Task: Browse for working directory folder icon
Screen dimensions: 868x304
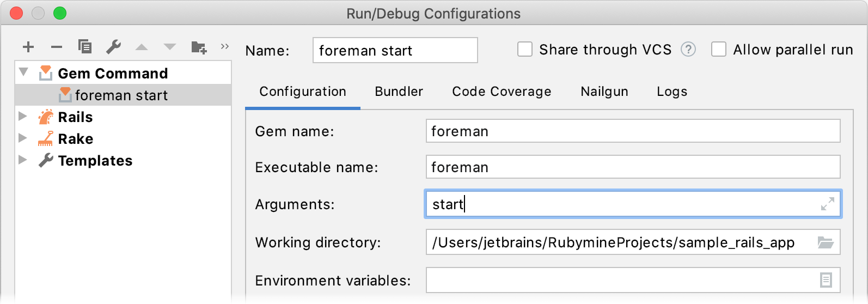Action: tap(826, 242)
